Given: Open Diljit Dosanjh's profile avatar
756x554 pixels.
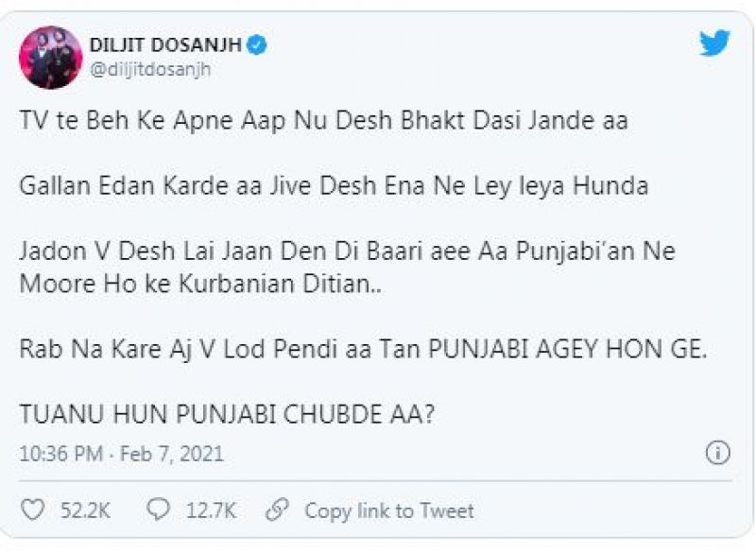Looking at the screenshot, I should (50, 57).
